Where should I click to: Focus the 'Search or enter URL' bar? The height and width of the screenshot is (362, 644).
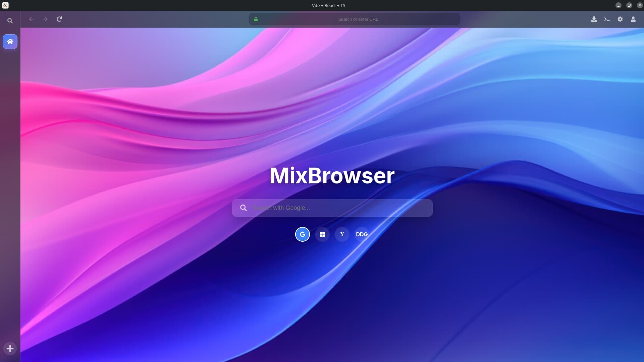[x=358, y=19]
